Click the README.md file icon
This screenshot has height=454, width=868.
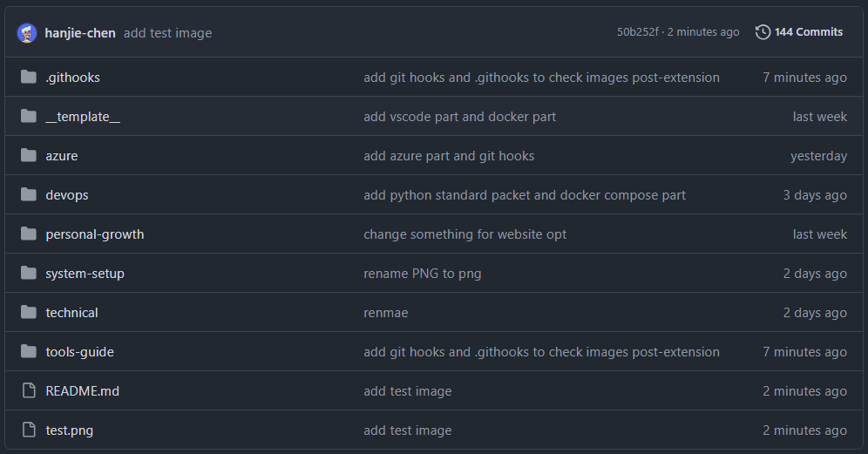pos(29,390)
